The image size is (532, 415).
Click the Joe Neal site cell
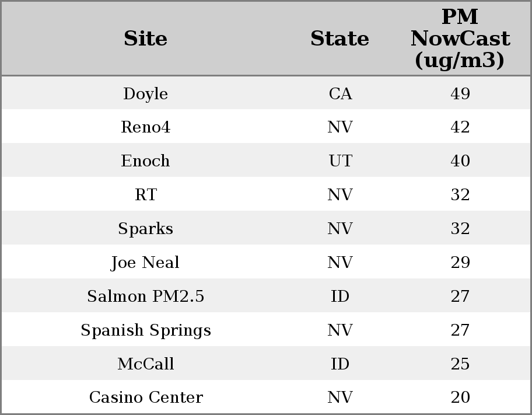(145, 263)
